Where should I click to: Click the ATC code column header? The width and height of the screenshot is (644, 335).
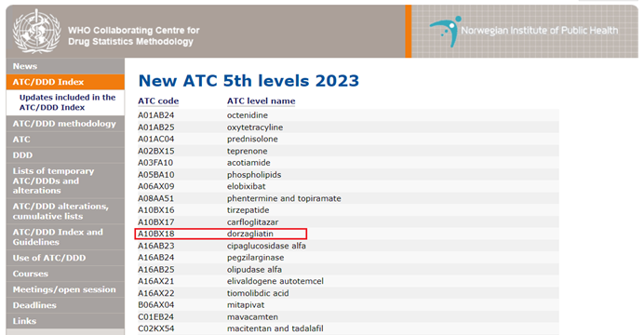[x=158, y=101]
